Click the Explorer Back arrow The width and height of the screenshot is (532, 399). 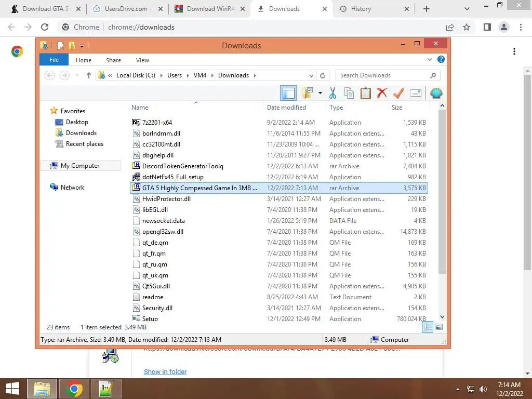pyautogui.click(x=49, y=75)
